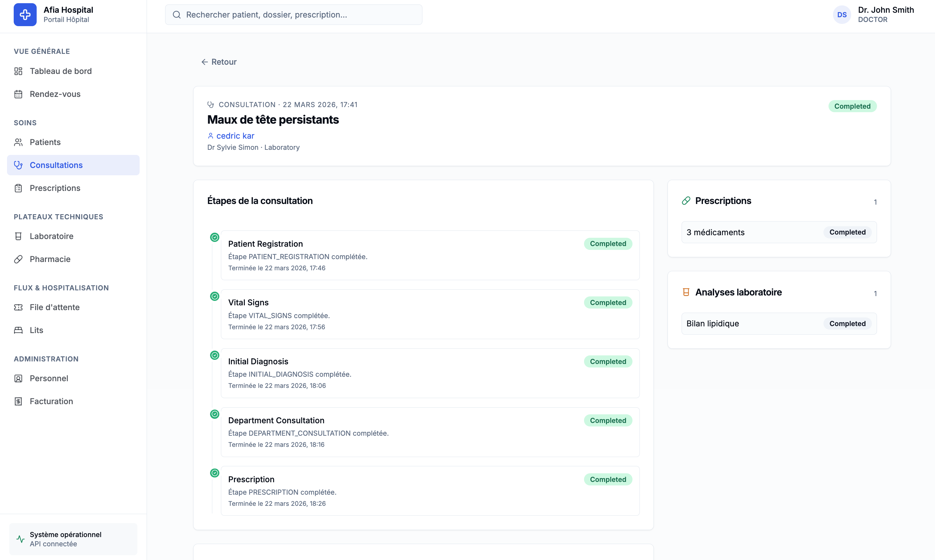Viewport: 935px width, 560px height.
Task: Open the Bilan lipidique lab result
Action: click(x=779, y=324)
